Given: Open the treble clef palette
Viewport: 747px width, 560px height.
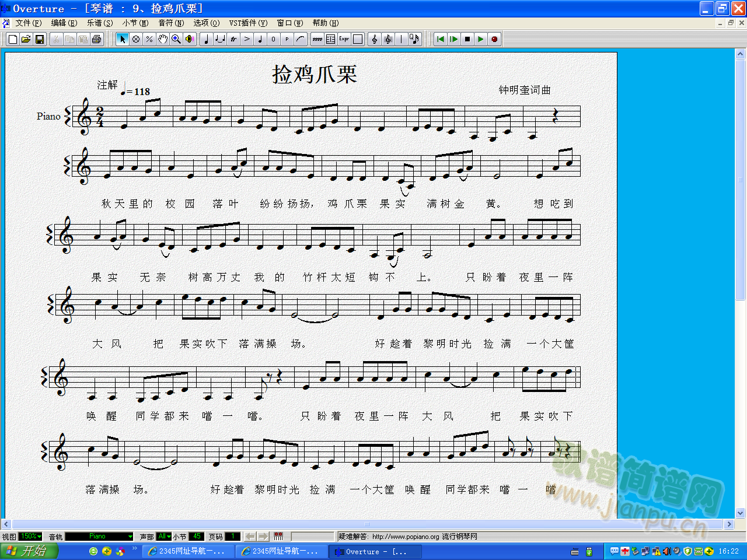Looking at the screenshot, I should pyautogui.click(x=374, y=39).
